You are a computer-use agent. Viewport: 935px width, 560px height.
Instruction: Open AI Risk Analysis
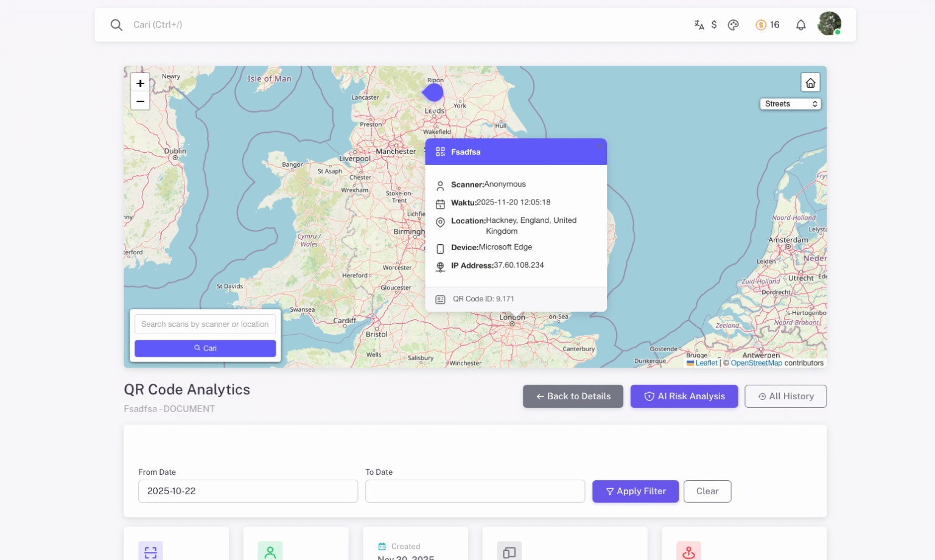(x=684, y=396)
